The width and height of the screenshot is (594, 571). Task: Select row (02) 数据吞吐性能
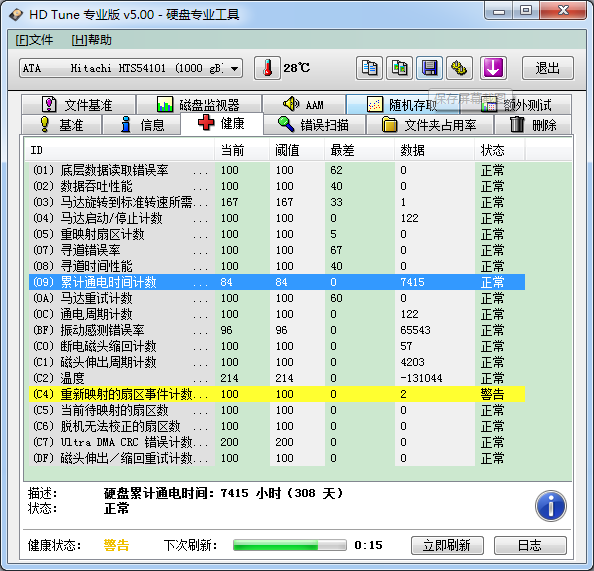click(277, 186)
